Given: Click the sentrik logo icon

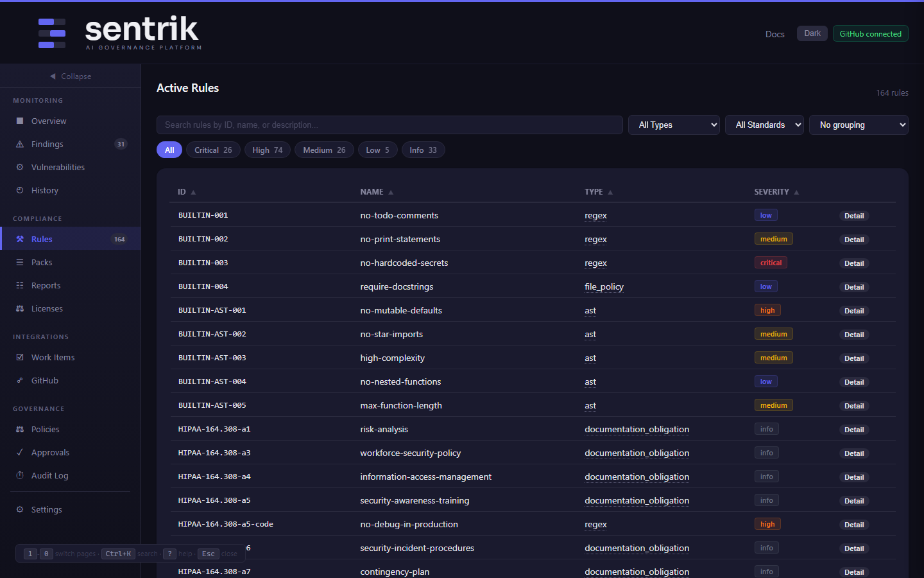Looking at the screenshot, I should click(x=52, y=33).
